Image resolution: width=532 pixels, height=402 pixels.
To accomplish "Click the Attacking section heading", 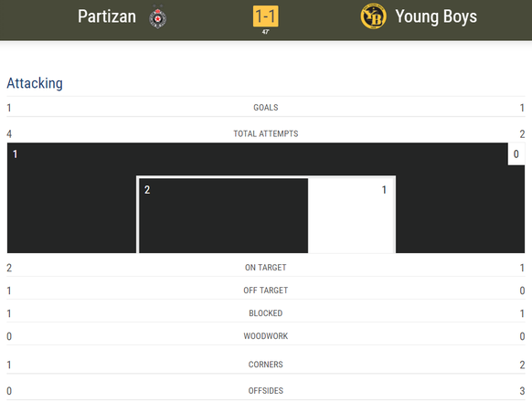I will (35, 83).
